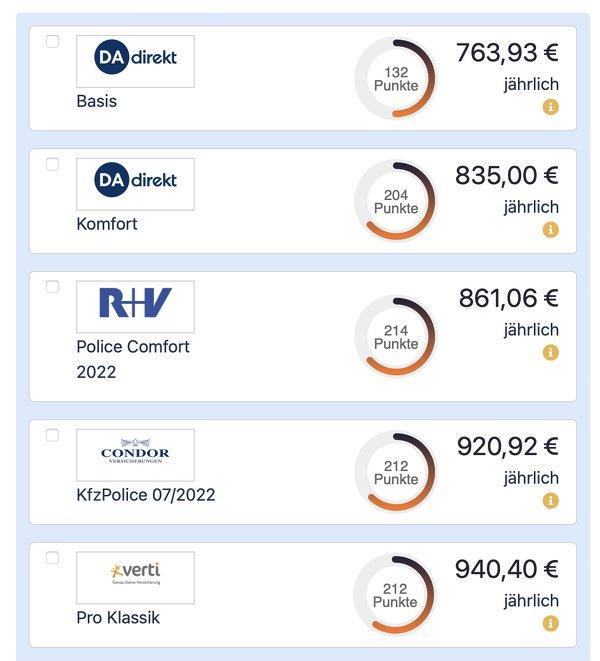Open info icon for 835,00 € offer
Viewport: 600px width, 661px height.
(550, 230)
